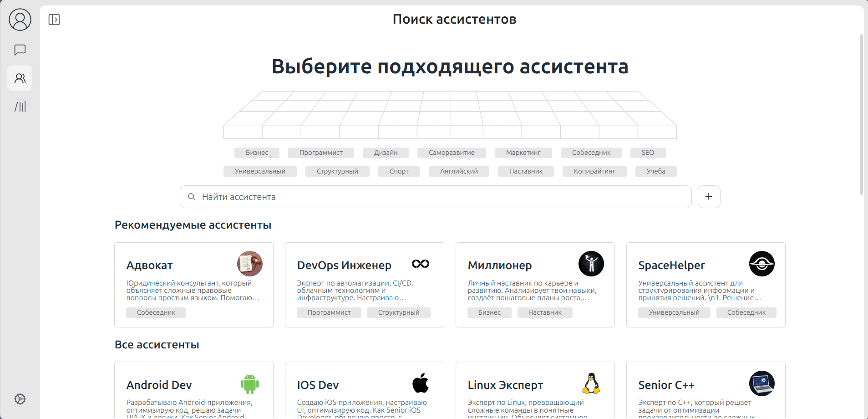The image size is (868, 419).
Task: Click the vertical page scrollbar
Action: coord(861,114)
